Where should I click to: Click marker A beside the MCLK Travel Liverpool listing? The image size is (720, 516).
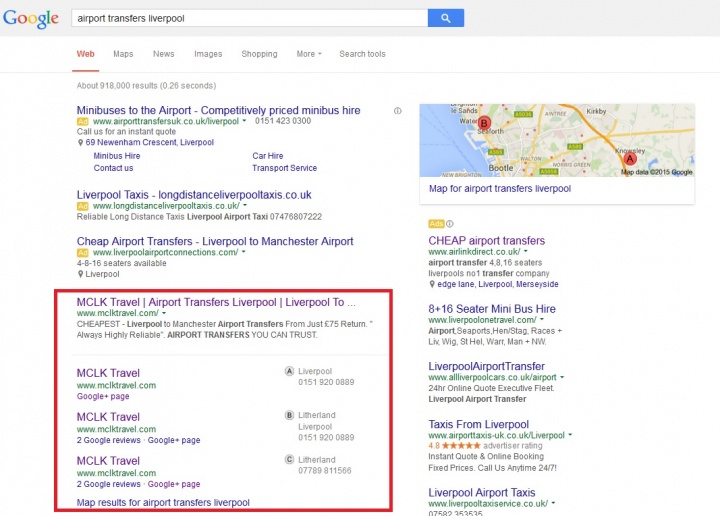coord(289,371)
